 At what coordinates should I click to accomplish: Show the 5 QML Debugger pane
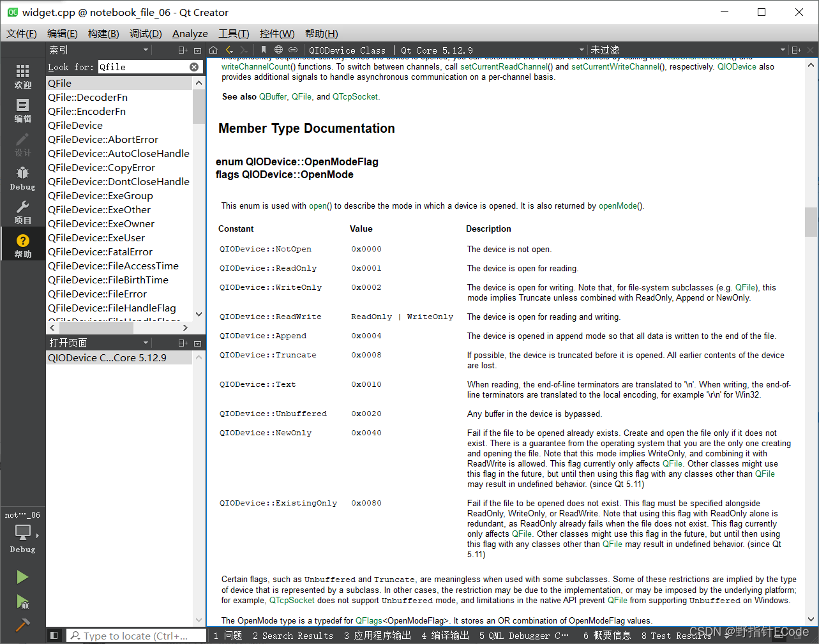tap(524, 635)
